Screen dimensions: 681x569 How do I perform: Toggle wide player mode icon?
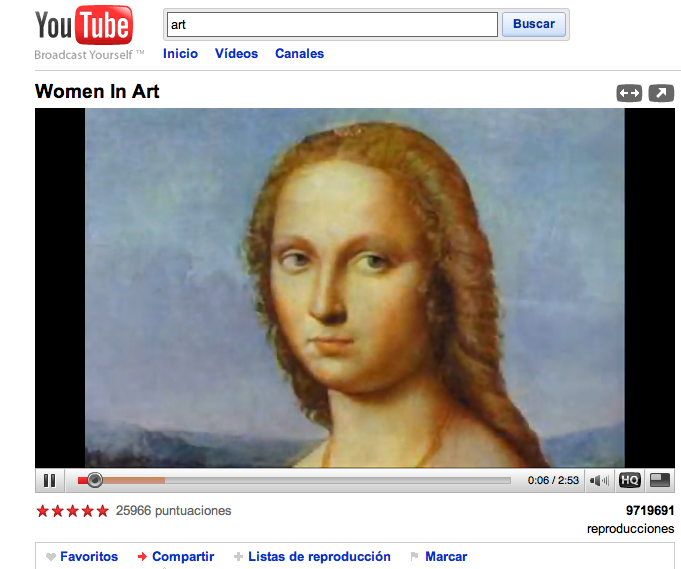coord(629,93)
